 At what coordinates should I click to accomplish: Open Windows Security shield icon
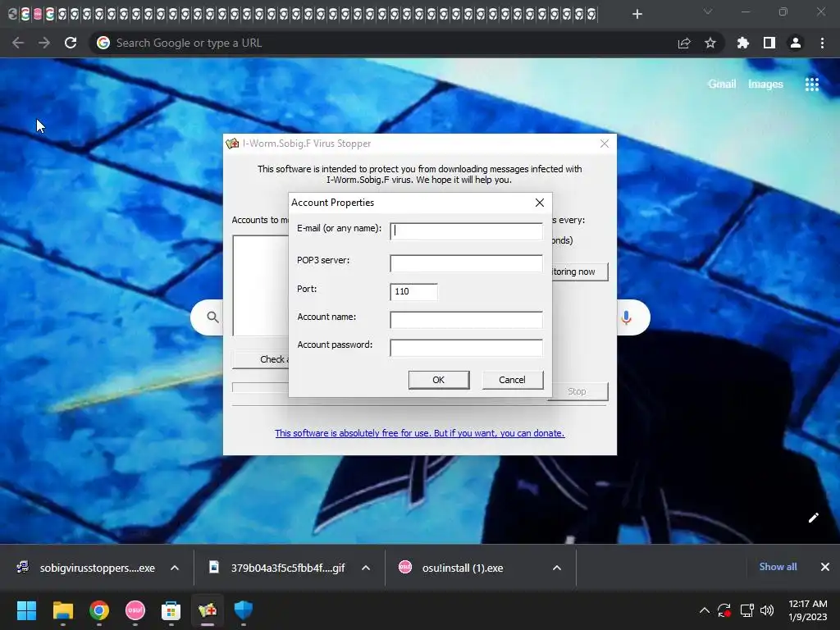(243, 610)
